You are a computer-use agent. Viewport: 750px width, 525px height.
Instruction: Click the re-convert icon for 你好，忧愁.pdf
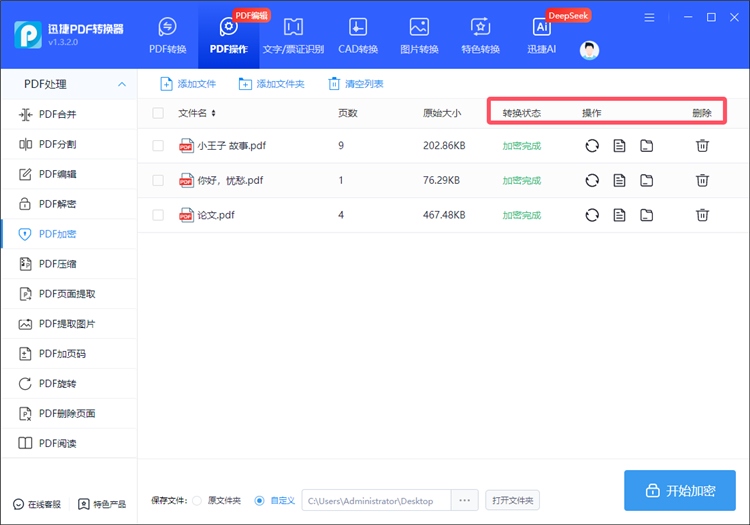click(592, 180)
